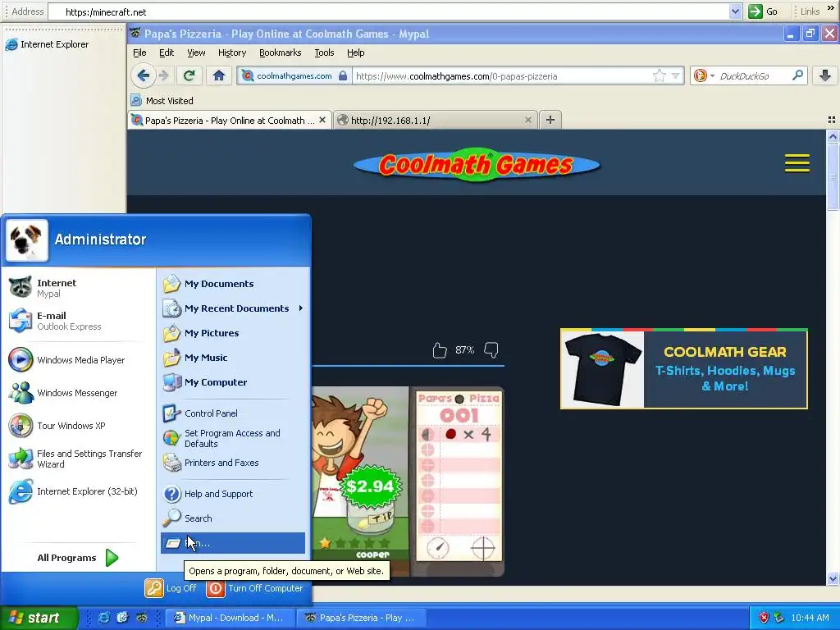
Task: Open the Coolmath Gear T-Shirts advertisement
Action: click(683, 368)
